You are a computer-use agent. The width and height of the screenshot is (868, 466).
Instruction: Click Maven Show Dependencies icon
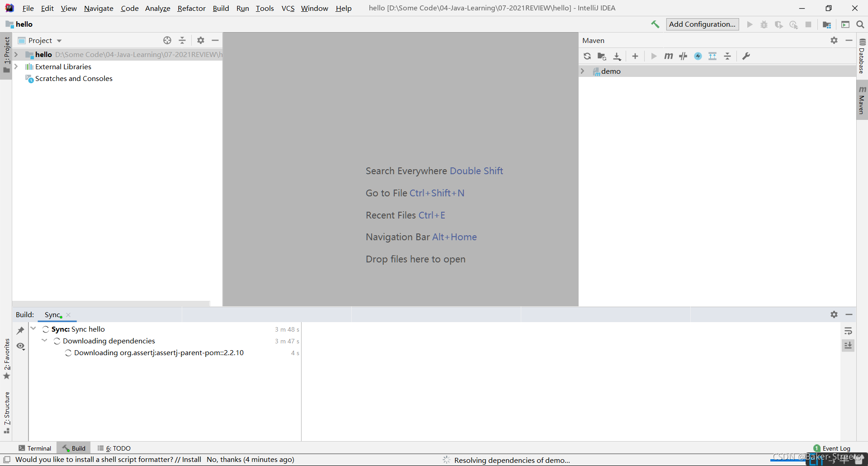[x=712, y=56]
